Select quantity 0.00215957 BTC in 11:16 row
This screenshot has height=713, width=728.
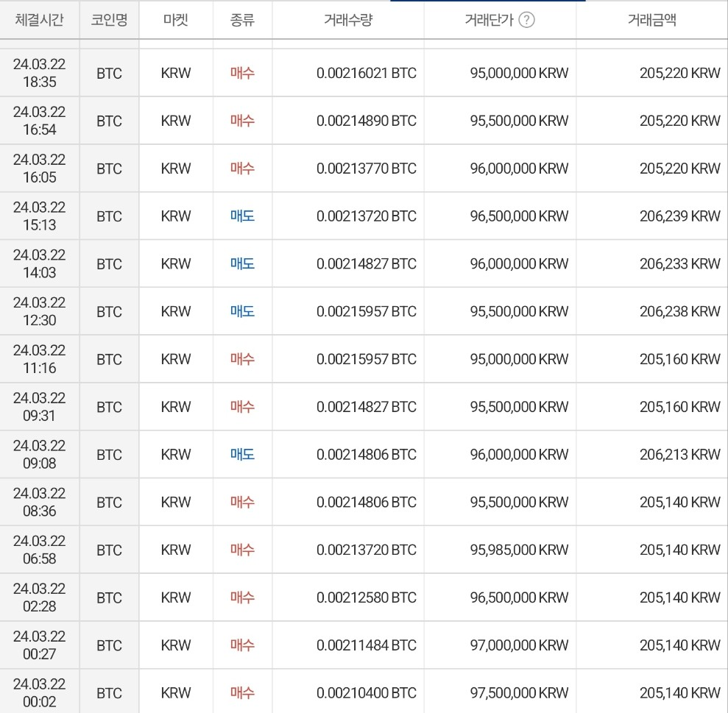pos(367,359)
